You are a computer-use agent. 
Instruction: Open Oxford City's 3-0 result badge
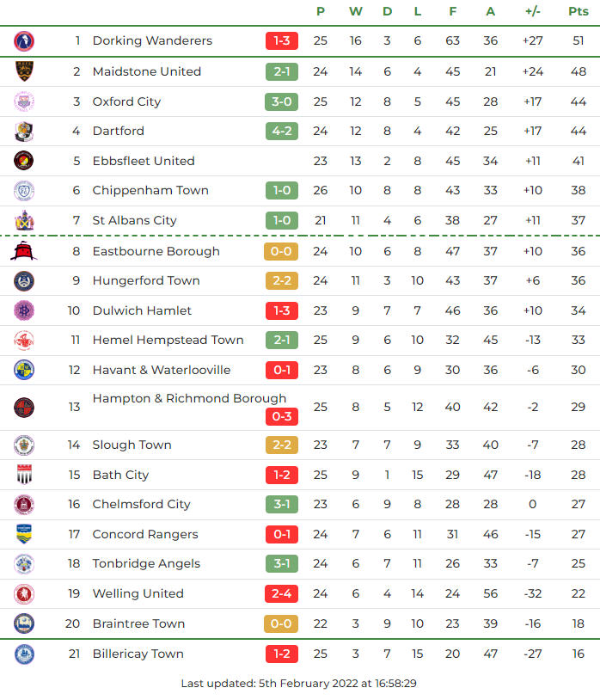pos(282,101)
